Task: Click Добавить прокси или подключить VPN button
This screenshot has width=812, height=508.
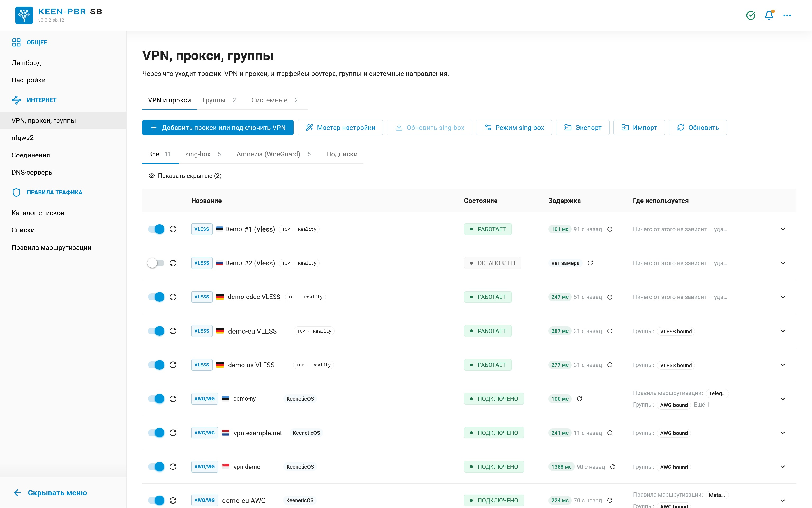Action: point(218,127)
